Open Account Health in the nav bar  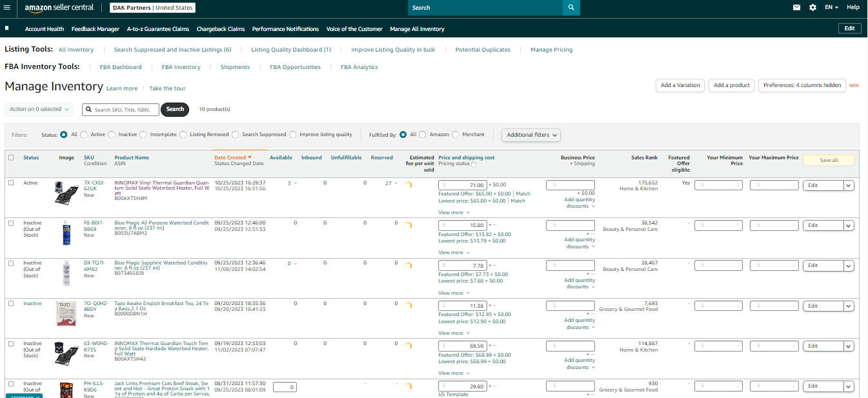tap(45, 29)
